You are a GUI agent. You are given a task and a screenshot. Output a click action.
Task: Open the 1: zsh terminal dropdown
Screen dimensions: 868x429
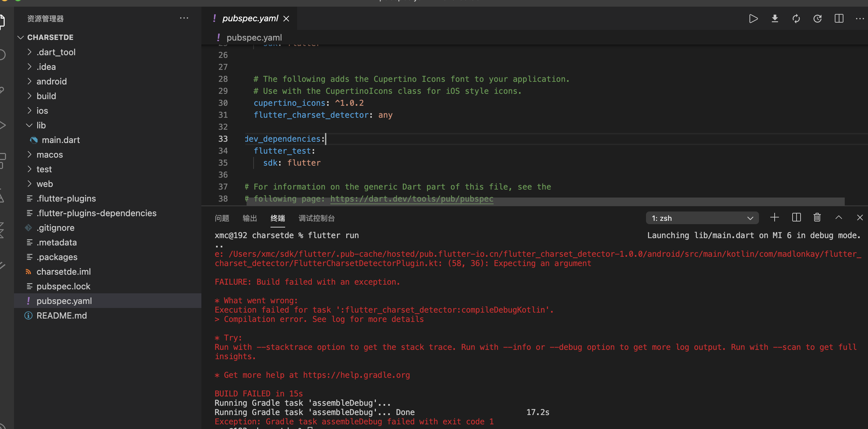tap(751, 218)
